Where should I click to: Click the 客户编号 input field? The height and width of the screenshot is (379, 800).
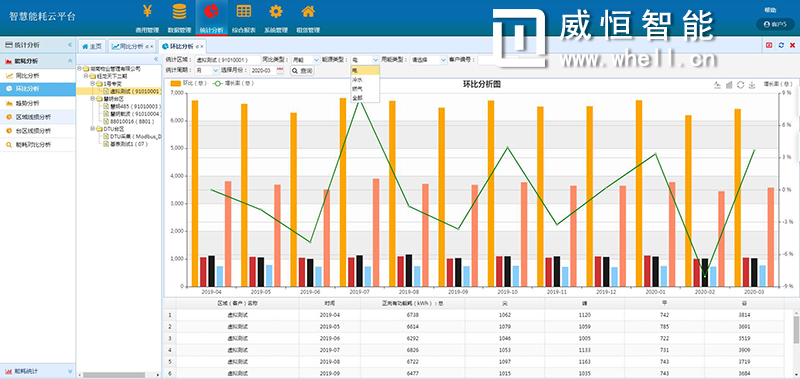coord(497,60)
